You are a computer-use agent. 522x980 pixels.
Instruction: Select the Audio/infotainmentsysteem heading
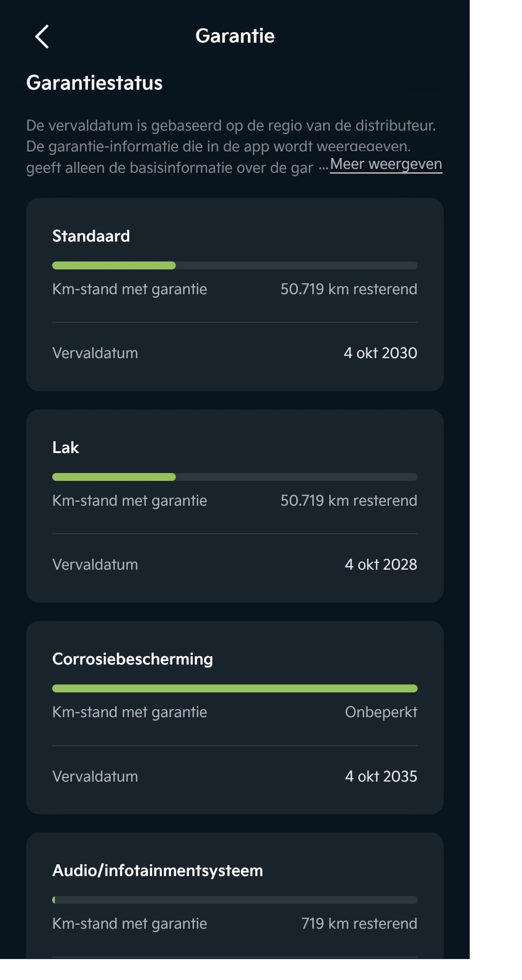pos(157,870)
